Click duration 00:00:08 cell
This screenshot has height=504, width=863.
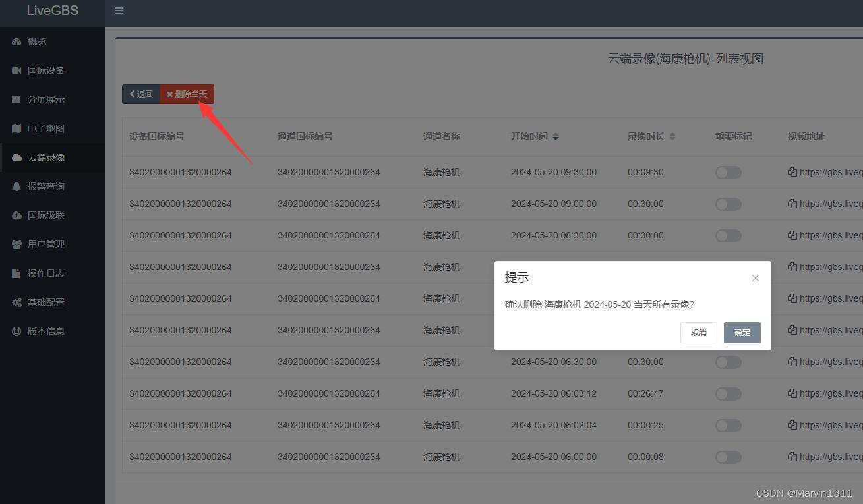pos(645,457)
